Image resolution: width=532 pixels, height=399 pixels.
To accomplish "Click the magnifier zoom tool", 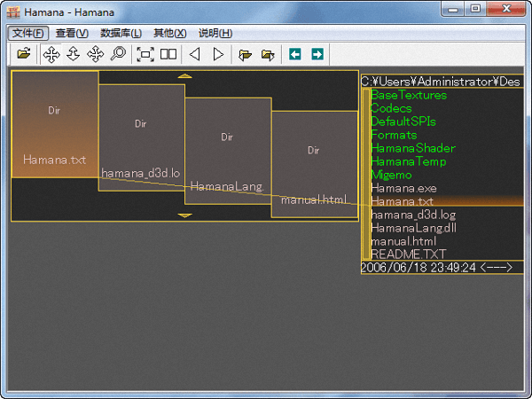I will point(117,54).
